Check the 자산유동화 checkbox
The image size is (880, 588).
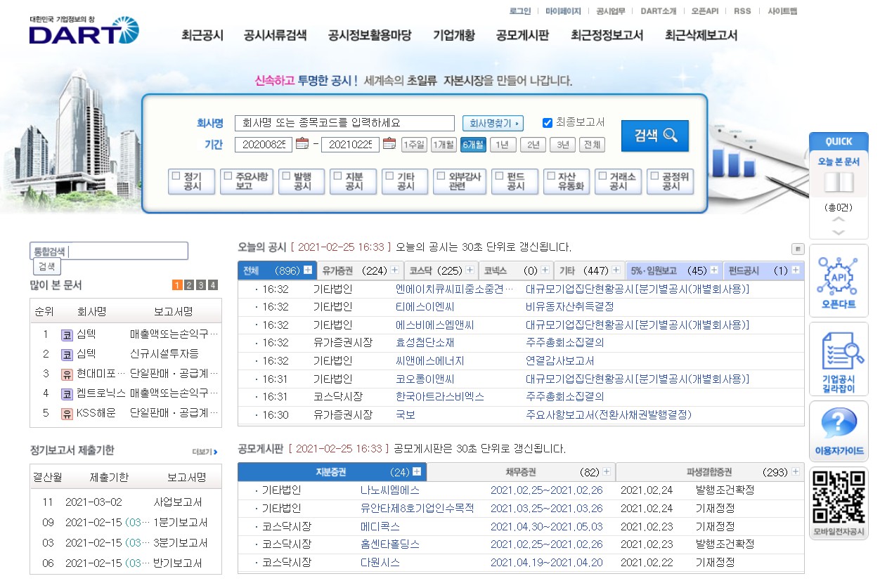coord(551,176)
